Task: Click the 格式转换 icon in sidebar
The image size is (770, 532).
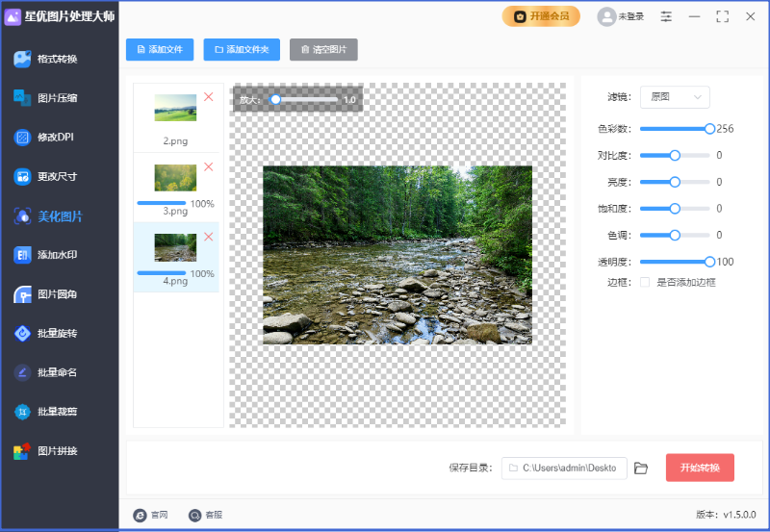Action: 22,59
